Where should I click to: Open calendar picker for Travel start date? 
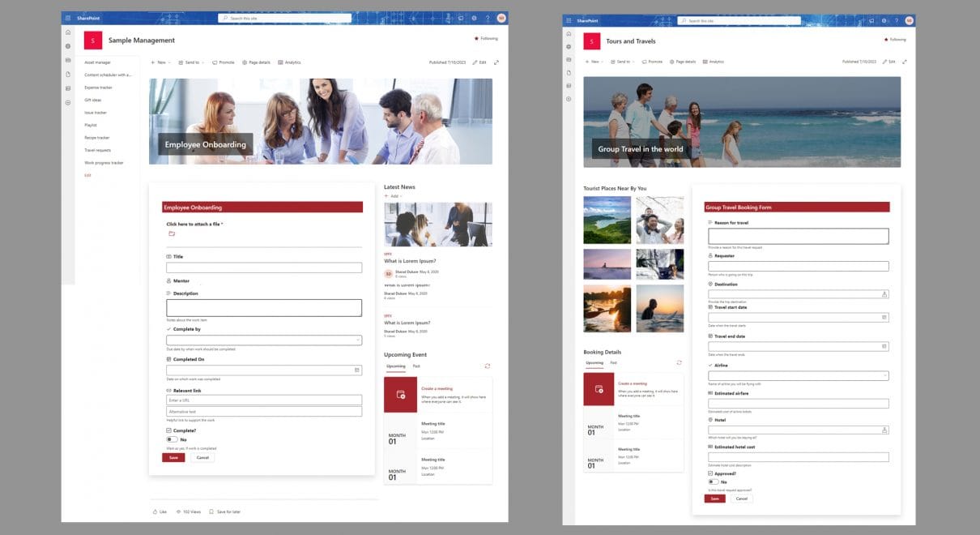coord(884,318)
